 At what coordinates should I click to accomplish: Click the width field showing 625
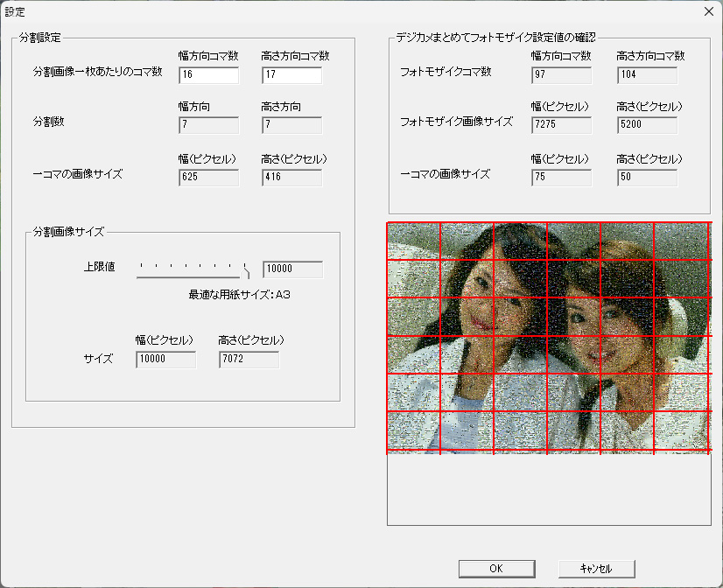click(208, 178)
